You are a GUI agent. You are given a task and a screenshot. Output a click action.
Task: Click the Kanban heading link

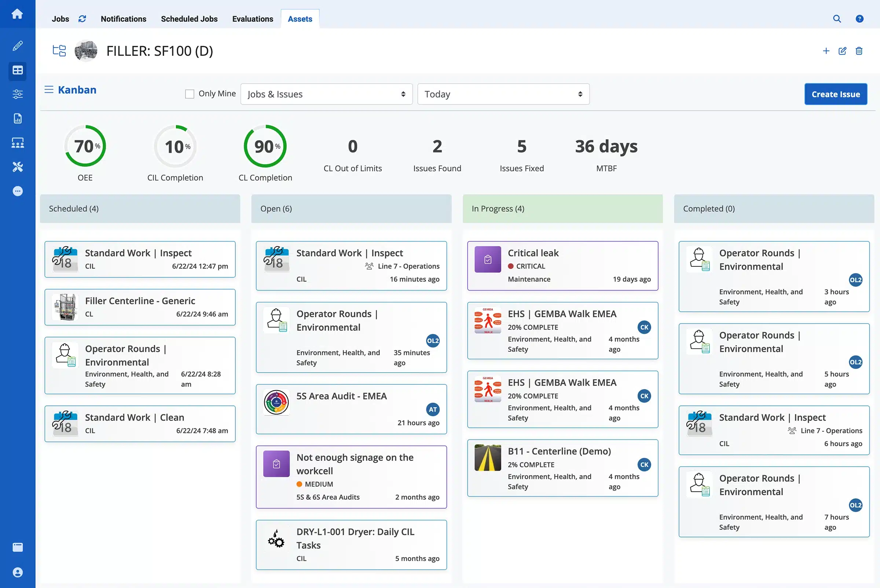tap(77, 90)
